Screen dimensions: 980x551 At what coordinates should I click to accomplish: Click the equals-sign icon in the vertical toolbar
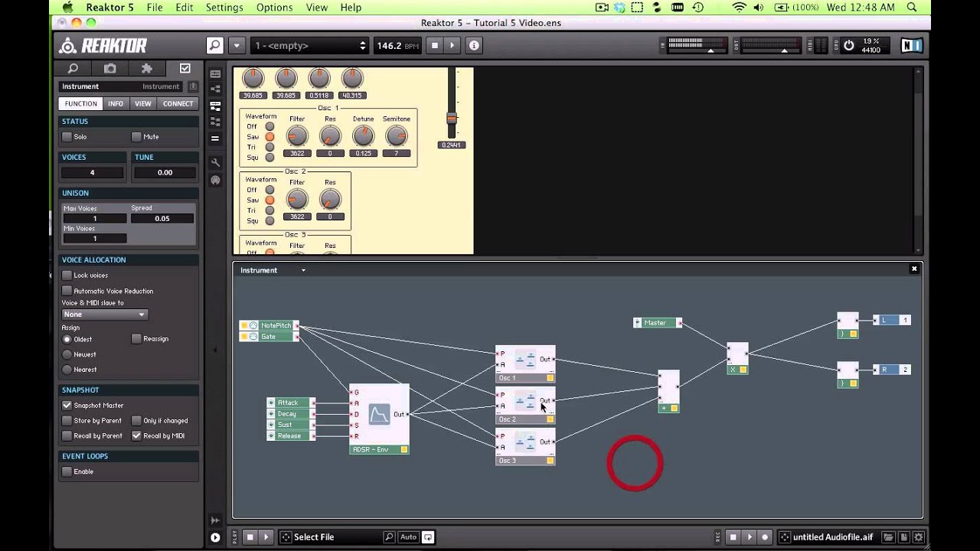215,139
